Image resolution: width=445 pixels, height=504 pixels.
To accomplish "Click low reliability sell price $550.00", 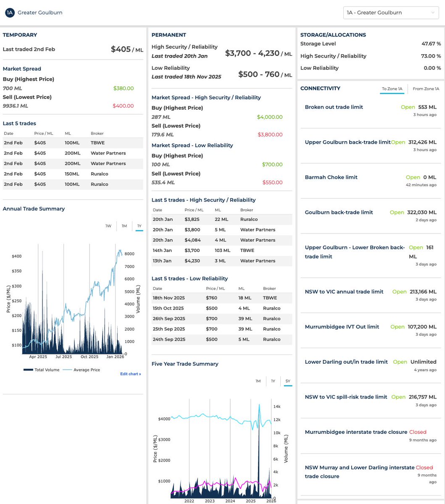I will pos(272,182).
